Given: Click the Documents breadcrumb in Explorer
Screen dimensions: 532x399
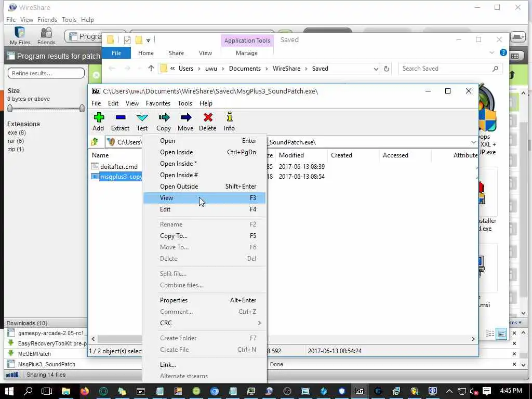Looking at the screenshot, I should coord(245,69).
